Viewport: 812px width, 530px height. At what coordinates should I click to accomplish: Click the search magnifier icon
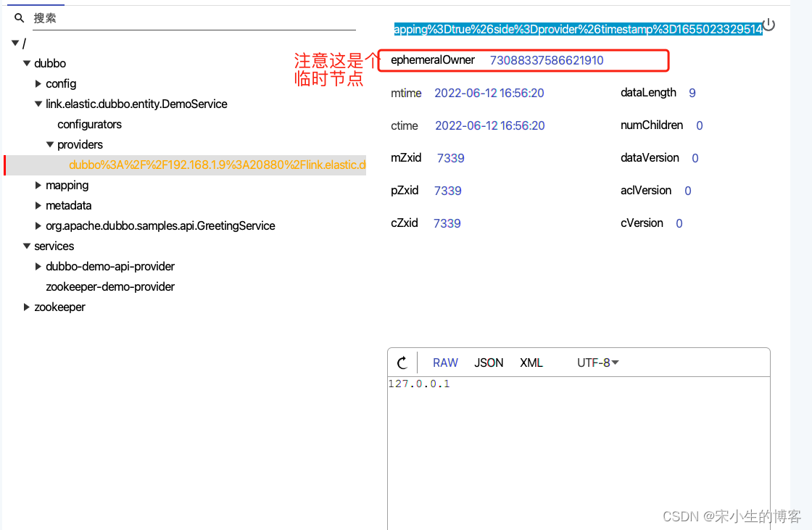coord(20,18)
